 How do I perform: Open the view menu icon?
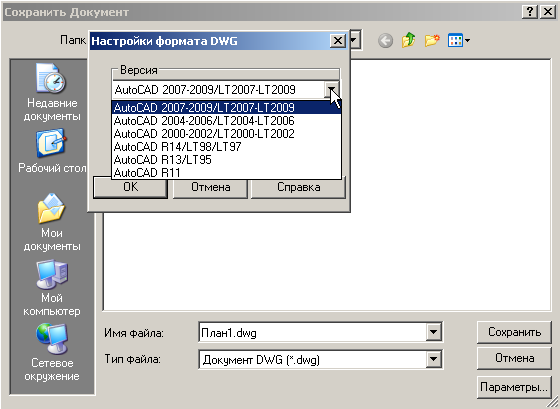click(459, 40)
